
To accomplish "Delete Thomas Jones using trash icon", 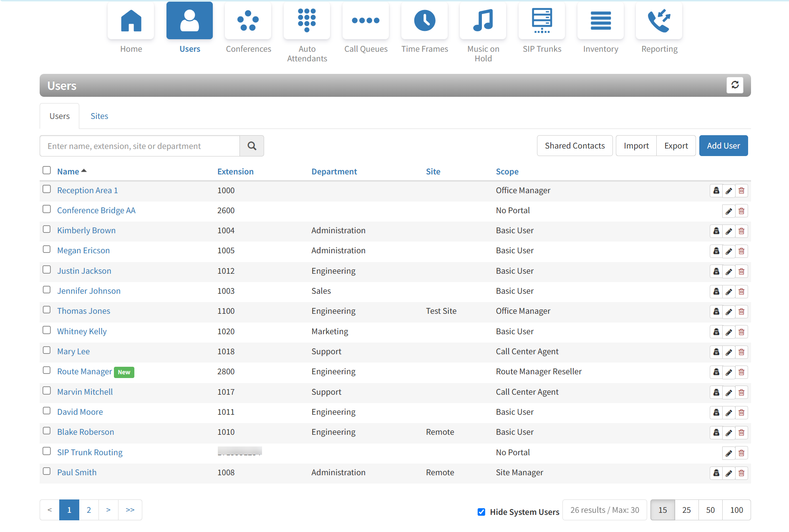I will (x=741, y=312).
